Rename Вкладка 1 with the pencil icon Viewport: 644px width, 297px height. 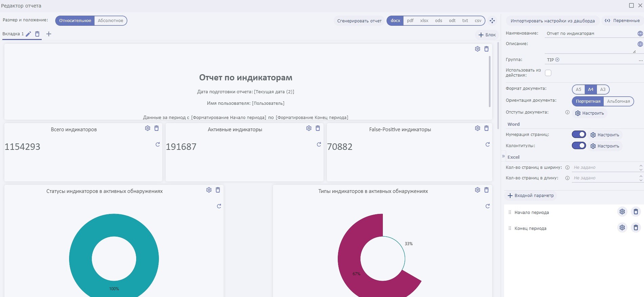tap(28, 34)
